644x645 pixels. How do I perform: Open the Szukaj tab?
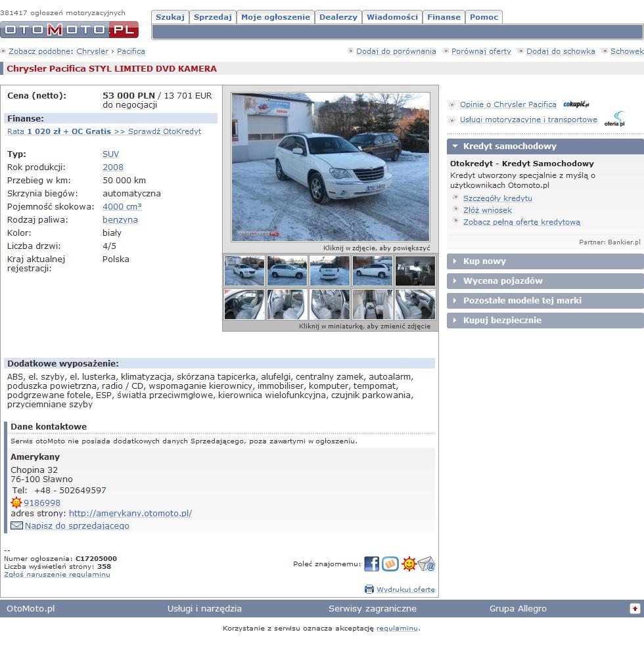170,17
